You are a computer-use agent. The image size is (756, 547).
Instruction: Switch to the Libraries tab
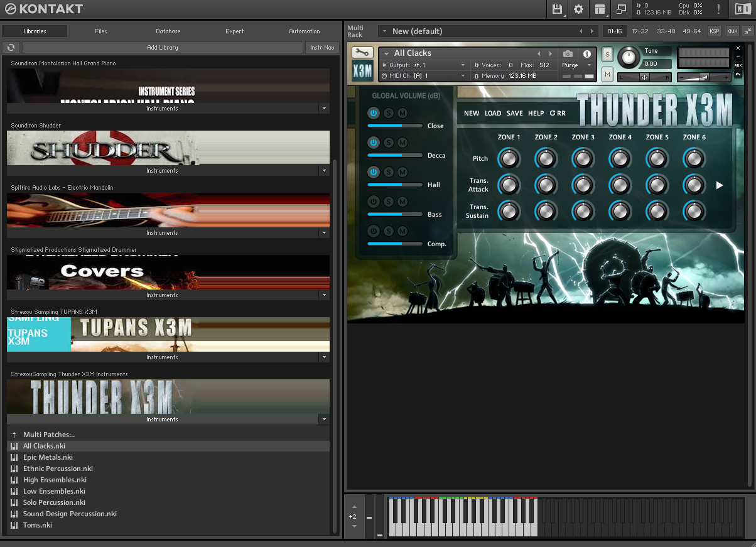point(35,31)
